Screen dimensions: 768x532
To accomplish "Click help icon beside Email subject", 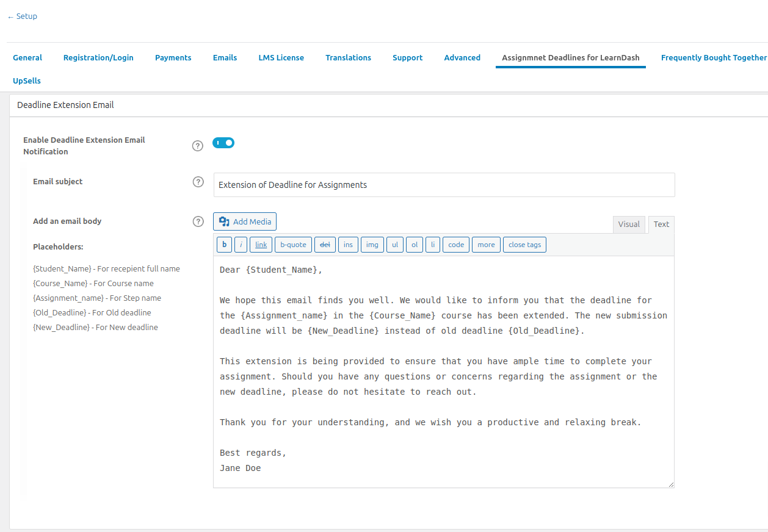I will pos(198,182).
